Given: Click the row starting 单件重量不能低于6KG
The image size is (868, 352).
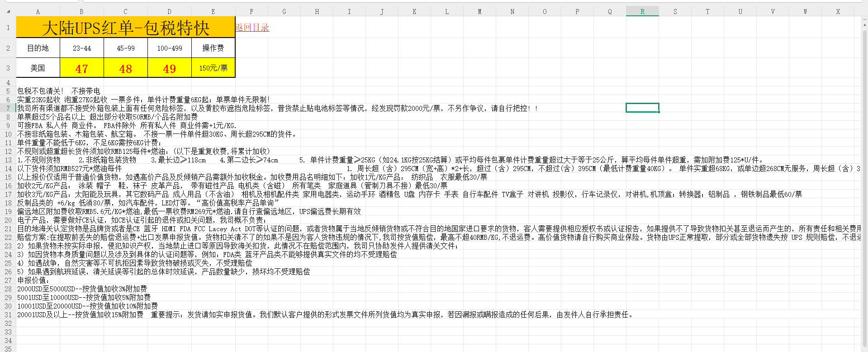Looking at the screenshot, I should tap(89, 143).
